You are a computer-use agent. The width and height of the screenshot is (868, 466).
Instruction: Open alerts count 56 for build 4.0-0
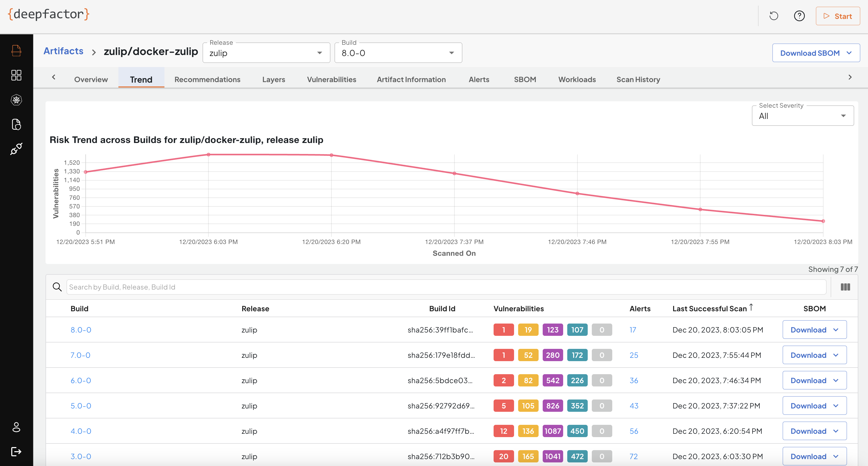634,431
